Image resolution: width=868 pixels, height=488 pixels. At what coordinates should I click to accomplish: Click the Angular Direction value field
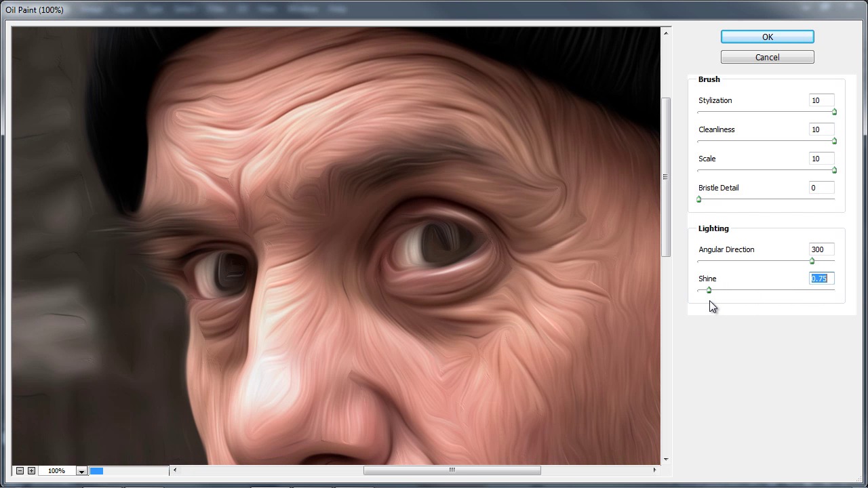click(x=821, y=249)
